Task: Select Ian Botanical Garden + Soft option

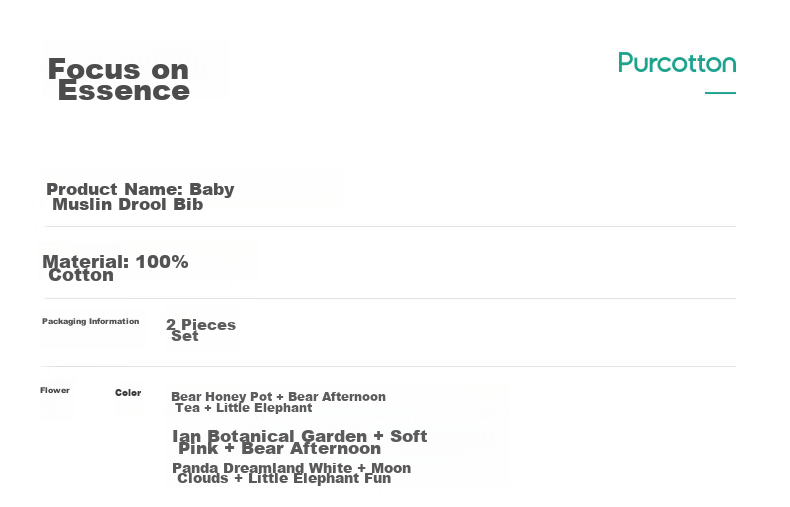Action: click(299, 436)
